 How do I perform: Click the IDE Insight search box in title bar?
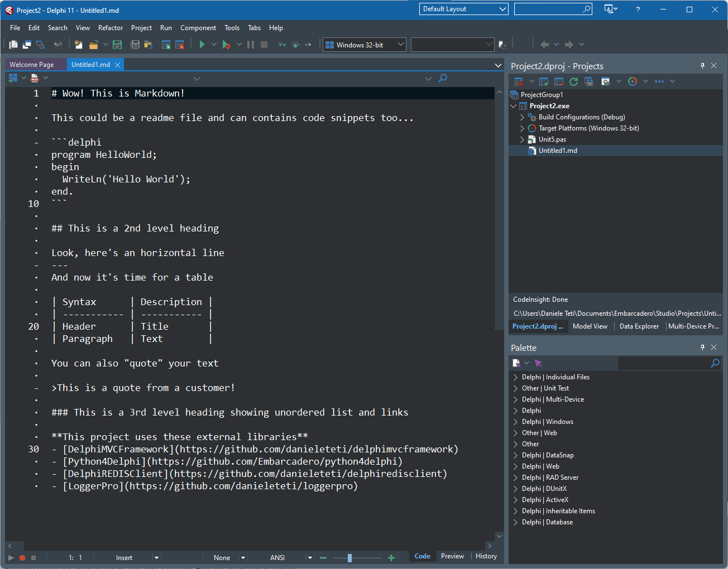pyautogui.click(x=553, y=9)
